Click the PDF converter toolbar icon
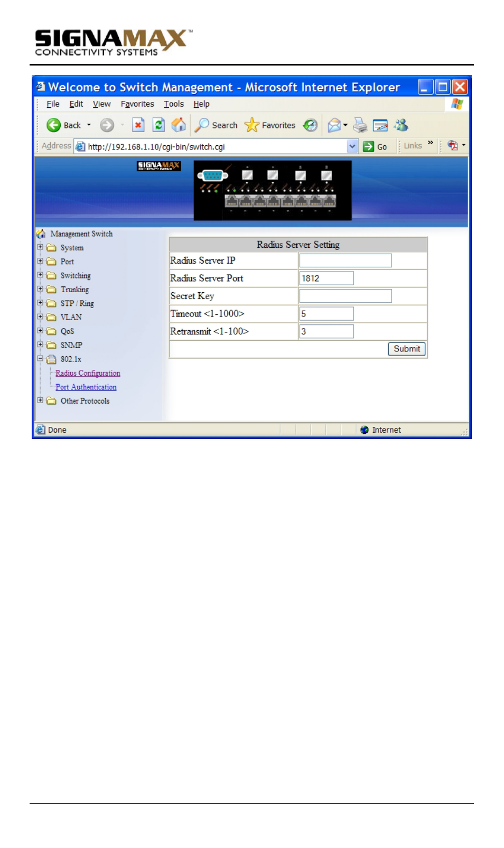 tap(453, 145)
